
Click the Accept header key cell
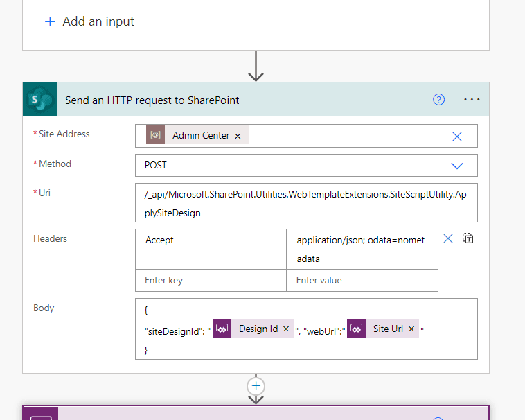211,250
